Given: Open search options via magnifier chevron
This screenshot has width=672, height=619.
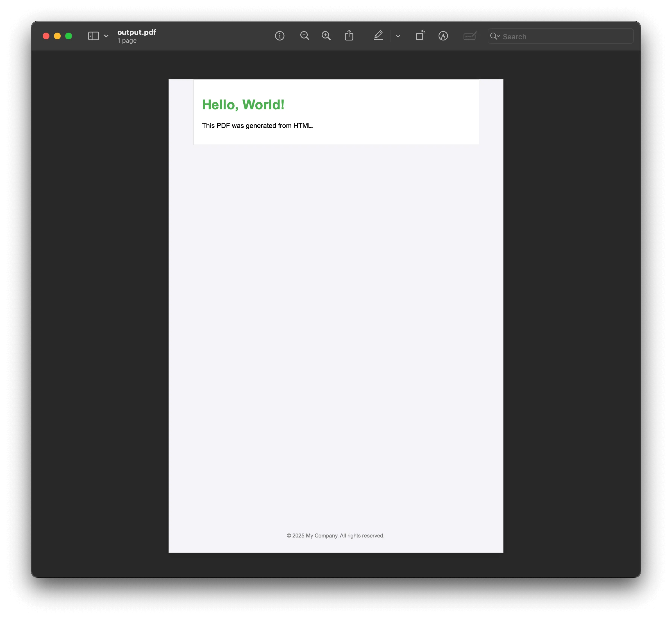Looking at the screenshot, I should pos(496,36).
